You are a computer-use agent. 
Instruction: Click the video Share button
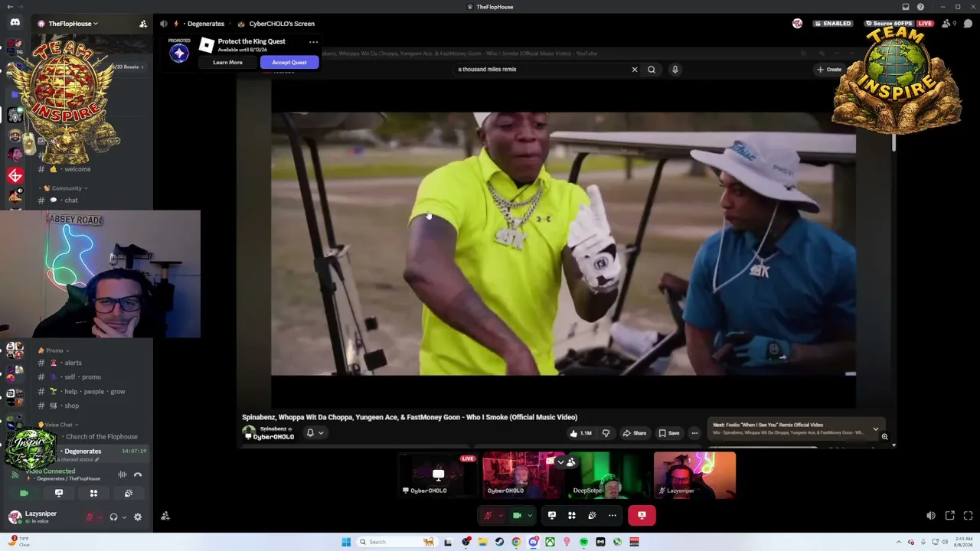[635, 433]
